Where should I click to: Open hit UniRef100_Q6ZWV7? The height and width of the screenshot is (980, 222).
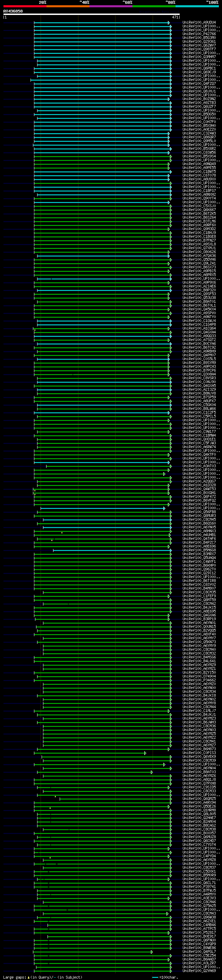[199, 45]
